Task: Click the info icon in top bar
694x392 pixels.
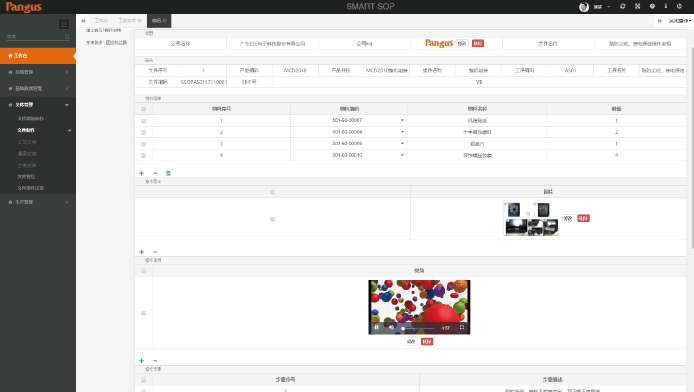Action: [x=665, y=6]
